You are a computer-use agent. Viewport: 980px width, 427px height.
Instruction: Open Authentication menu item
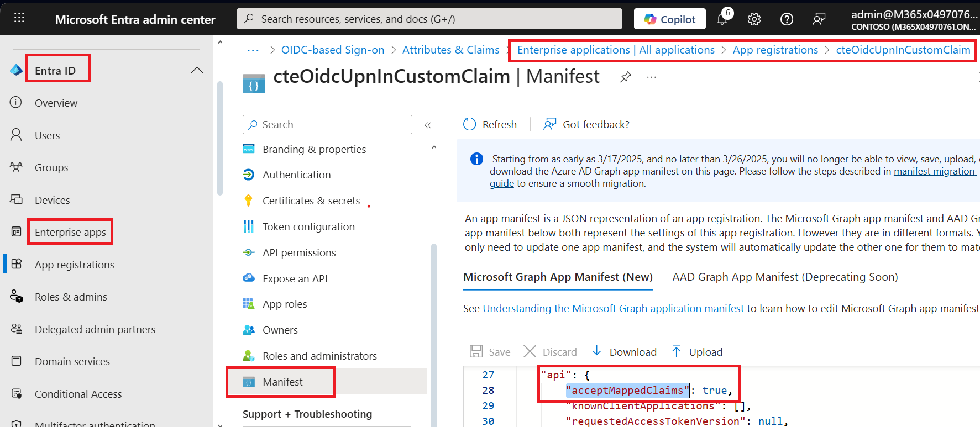tap(296, 175)
